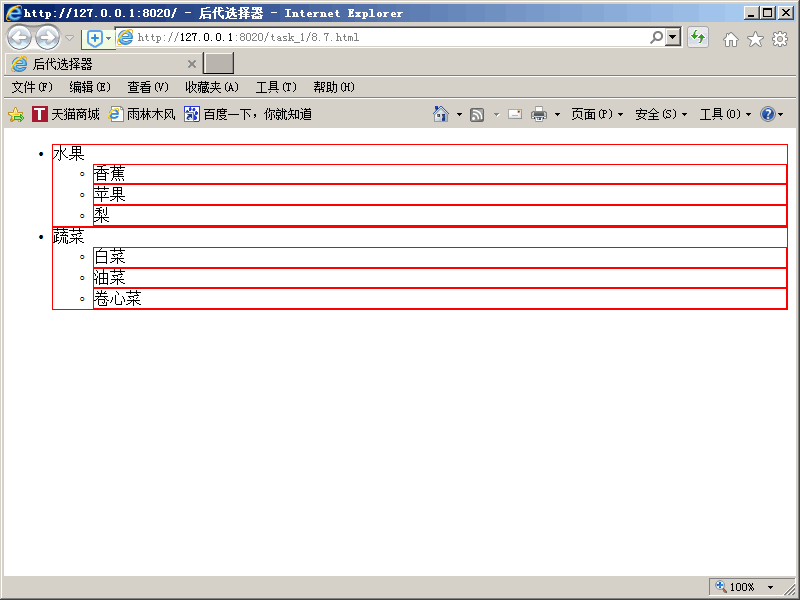Open the shield icon dropdown arrow
Screen dimensions: 800x600
[109, 38]
